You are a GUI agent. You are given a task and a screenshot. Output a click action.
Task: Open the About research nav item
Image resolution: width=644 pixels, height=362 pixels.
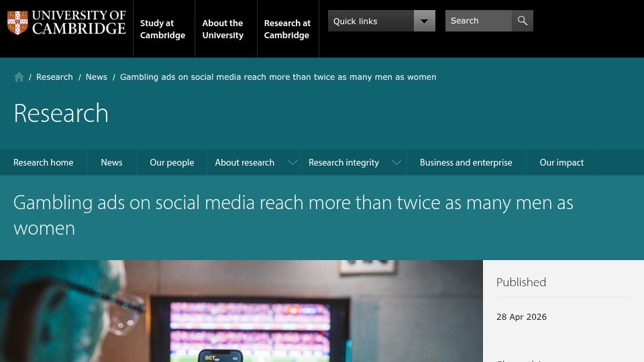[x=245, y=162]
